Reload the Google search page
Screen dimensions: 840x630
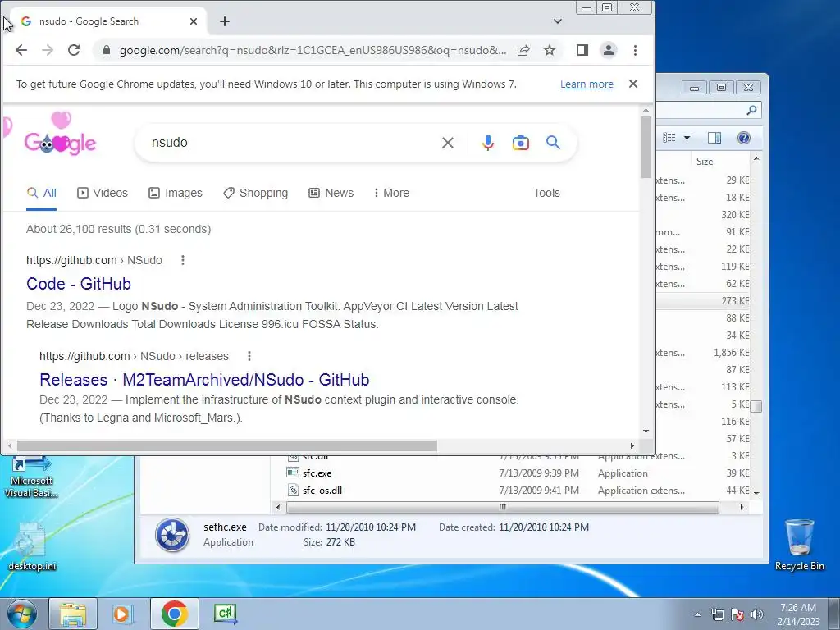[x=74, y=50]
